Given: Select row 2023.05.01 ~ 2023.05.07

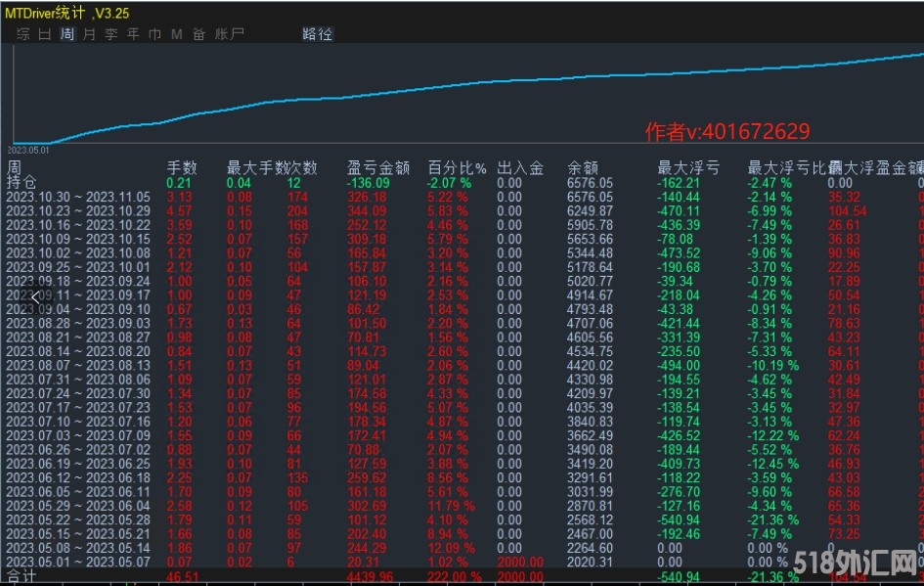Looking at the screenshot, I should point(78,562).
